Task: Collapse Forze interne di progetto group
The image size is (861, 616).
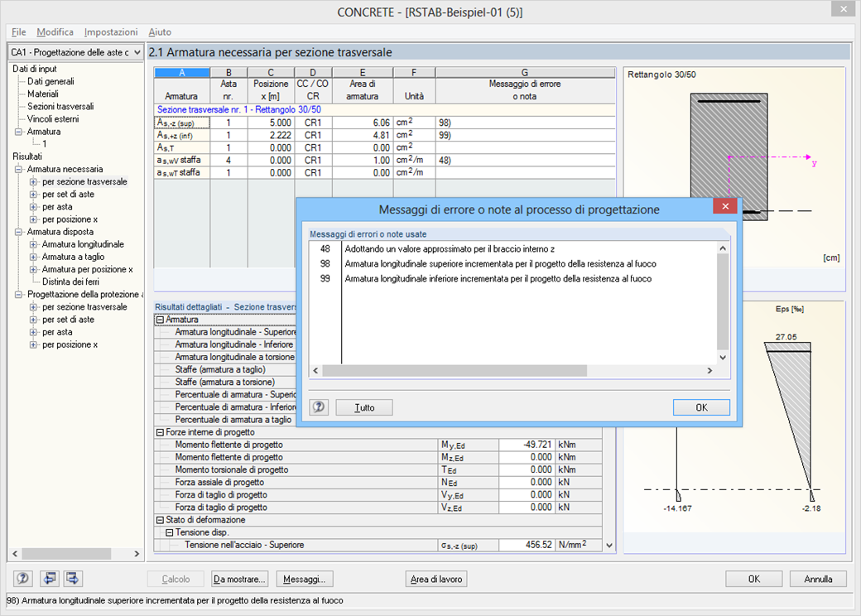Action: pos(160,432)
